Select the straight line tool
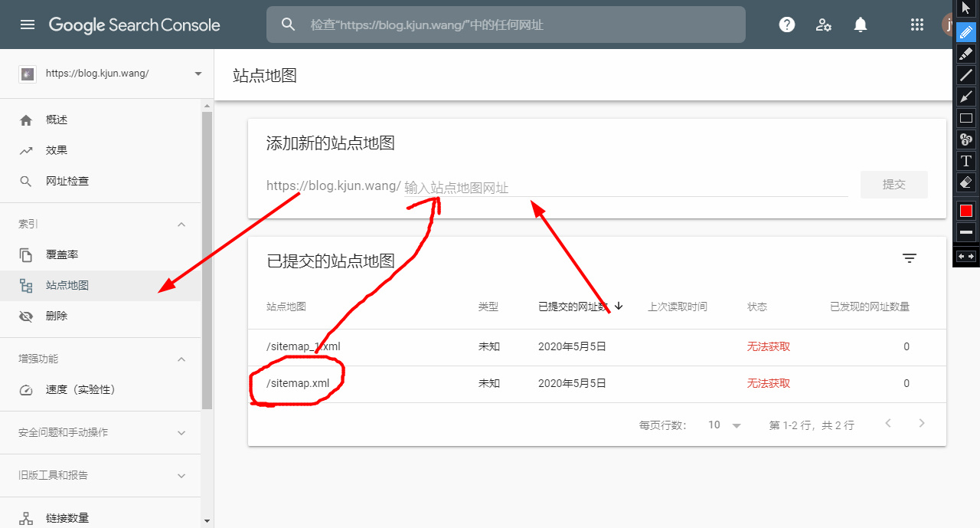This screenshot has width=980, height=528. point(966,75)
